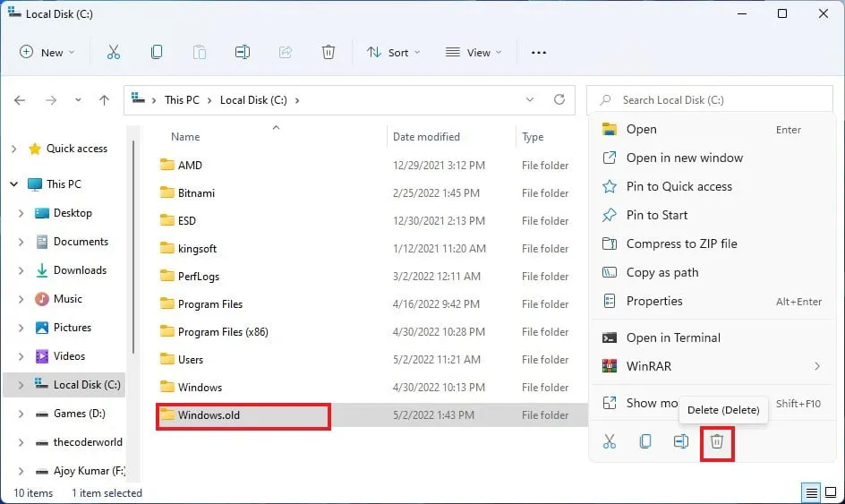Choose Copy as path
The height and width of the screenshot is (504, 845).
pos(713,272)
